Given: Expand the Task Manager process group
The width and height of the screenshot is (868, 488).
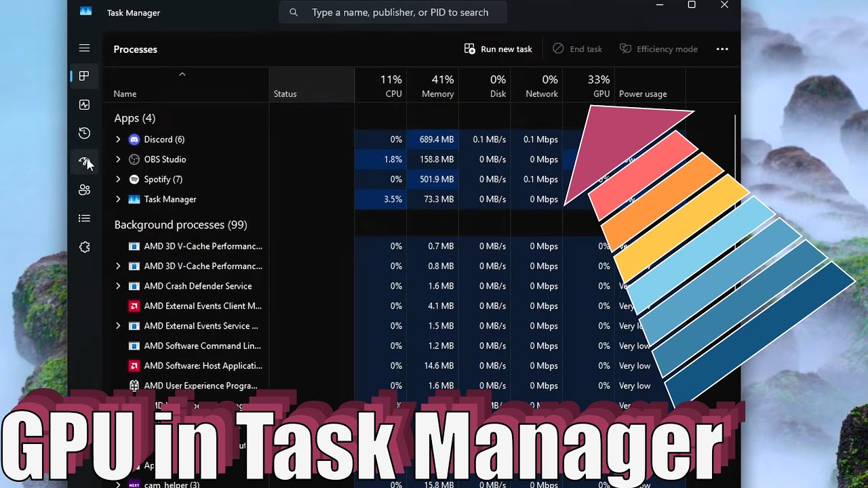Looking at the screenshot, I should (x=118, y=199).
